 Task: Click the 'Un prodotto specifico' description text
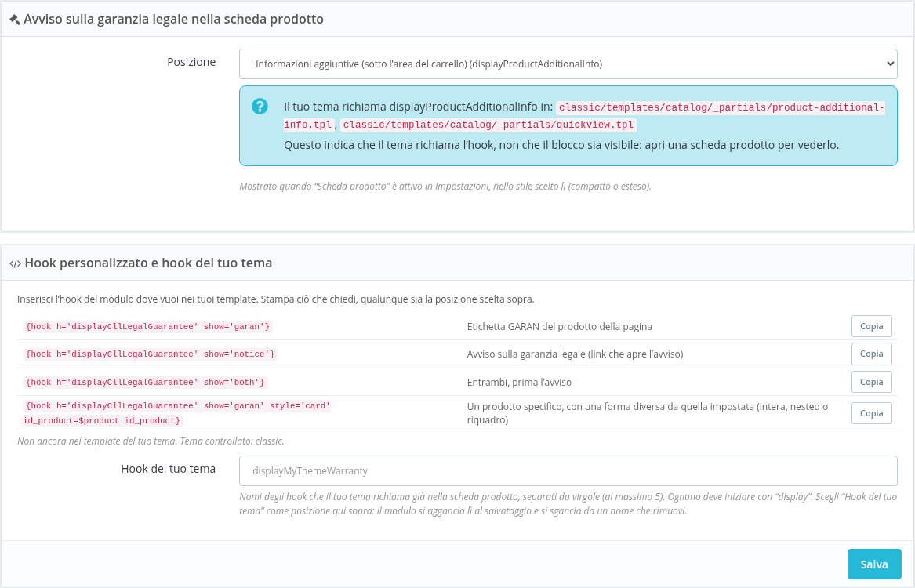[648, 413]
